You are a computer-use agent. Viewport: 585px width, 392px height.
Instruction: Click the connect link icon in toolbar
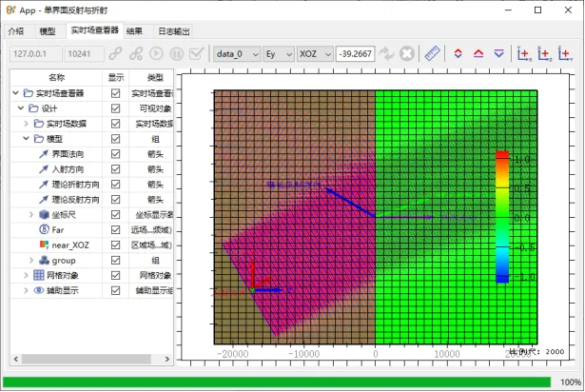(116, 54)
